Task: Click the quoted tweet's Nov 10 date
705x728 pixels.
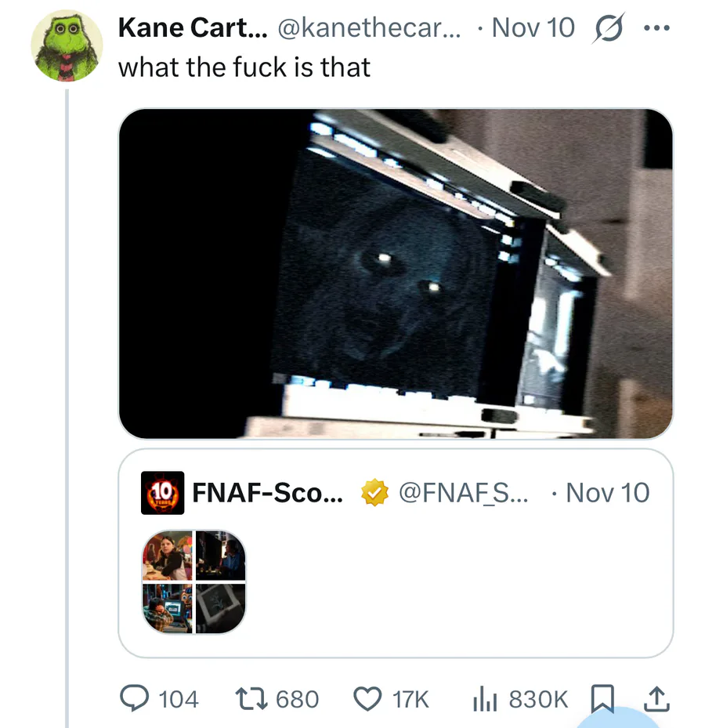Action: [607, 493]
